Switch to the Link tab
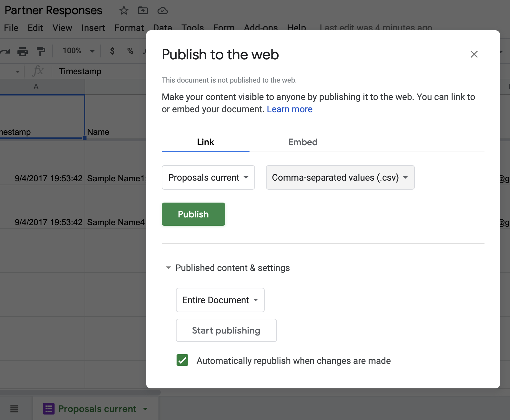The image size is (510, 420). point(206,142)
